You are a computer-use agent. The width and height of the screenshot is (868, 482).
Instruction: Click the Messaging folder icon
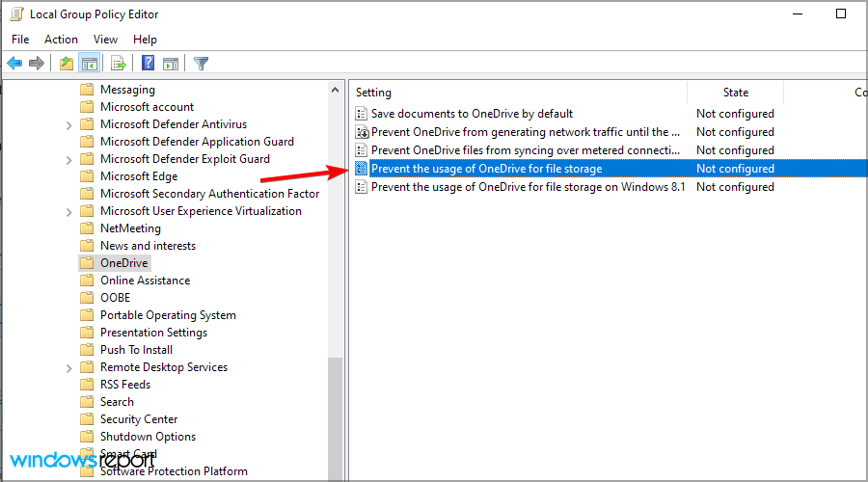pos(87,89)
